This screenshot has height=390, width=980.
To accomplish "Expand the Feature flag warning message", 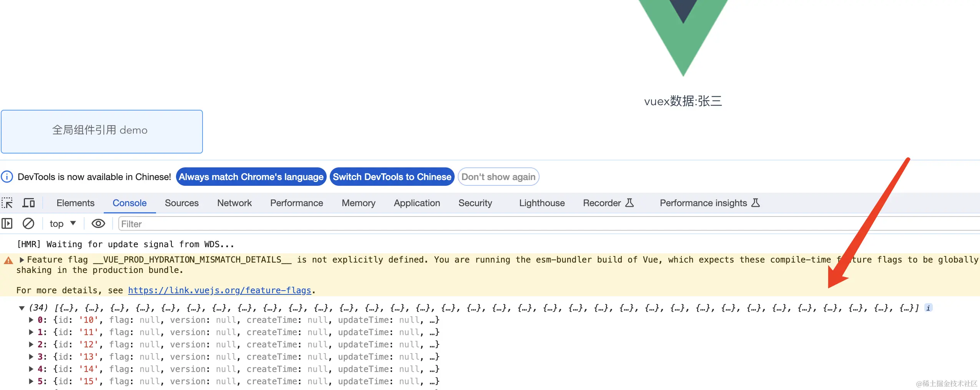I will [22, 260].
